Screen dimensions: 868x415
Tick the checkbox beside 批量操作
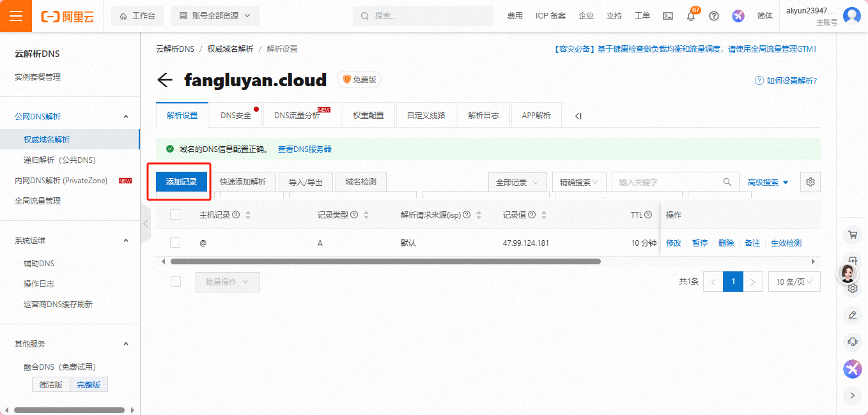(x=176, y=282)
